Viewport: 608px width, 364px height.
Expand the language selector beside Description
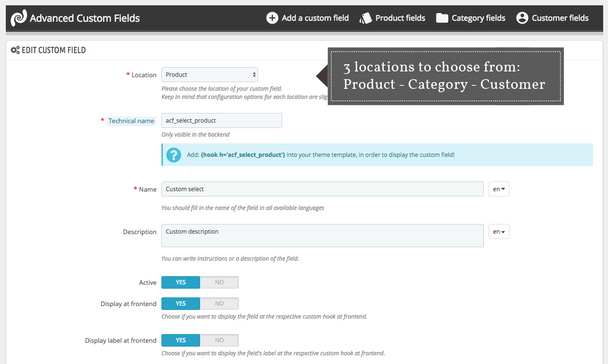(498, 231)
